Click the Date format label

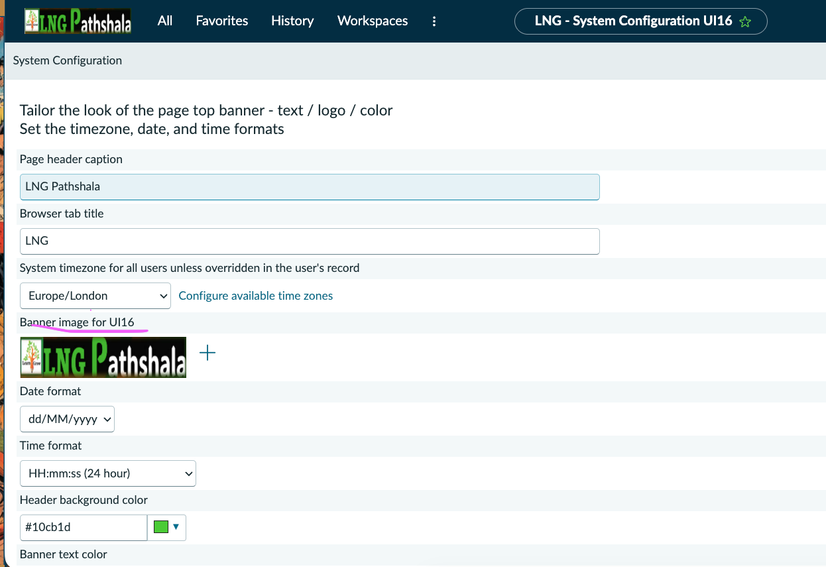(51, 392)
